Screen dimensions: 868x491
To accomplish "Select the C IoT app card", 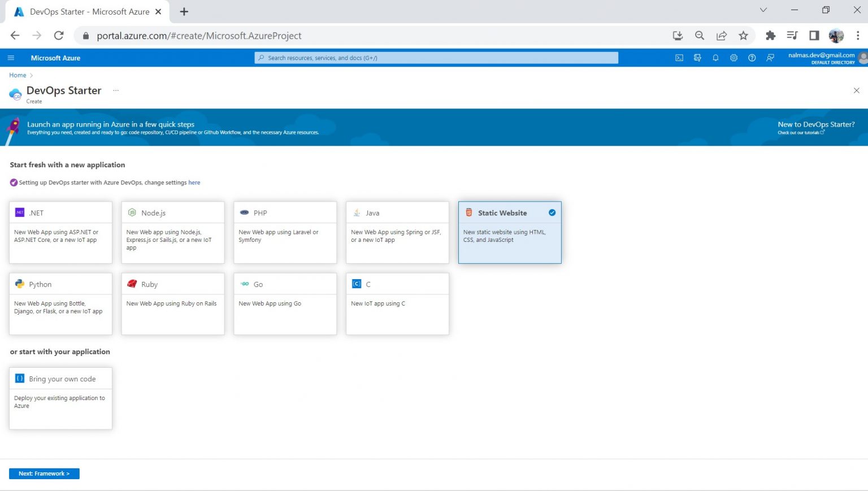I will (397, 304).
